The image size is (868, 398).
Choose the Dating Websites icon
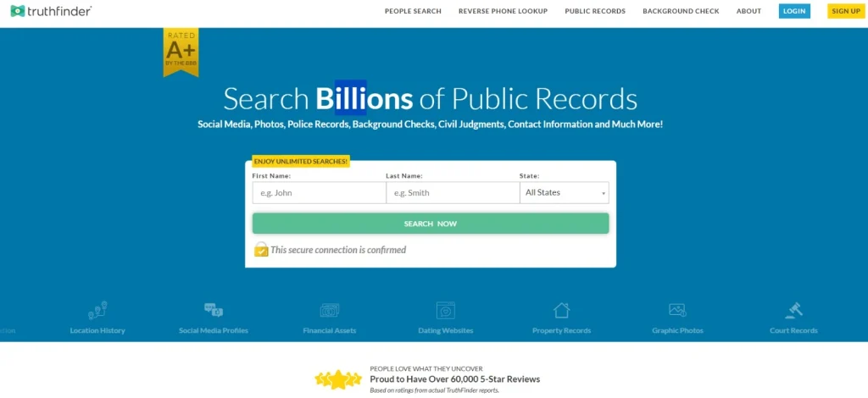[x=446, y=311]
